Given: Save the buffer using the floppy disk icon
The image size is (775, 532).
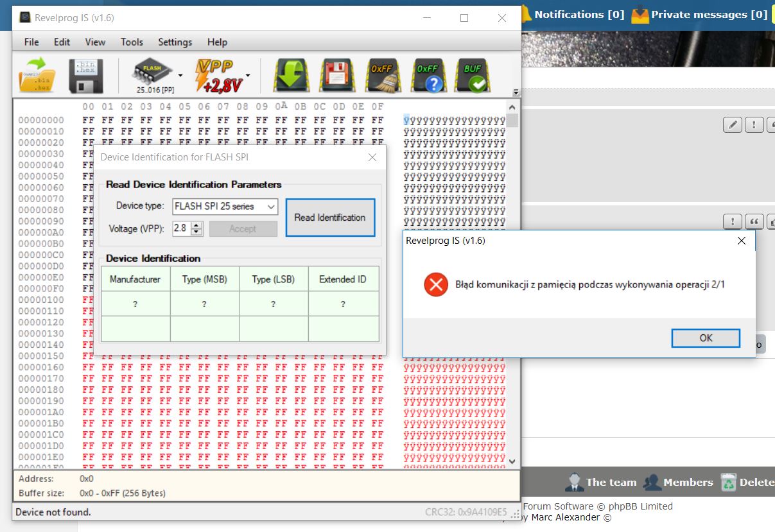Looking at the screenshot, I should [x=87, y=74].
